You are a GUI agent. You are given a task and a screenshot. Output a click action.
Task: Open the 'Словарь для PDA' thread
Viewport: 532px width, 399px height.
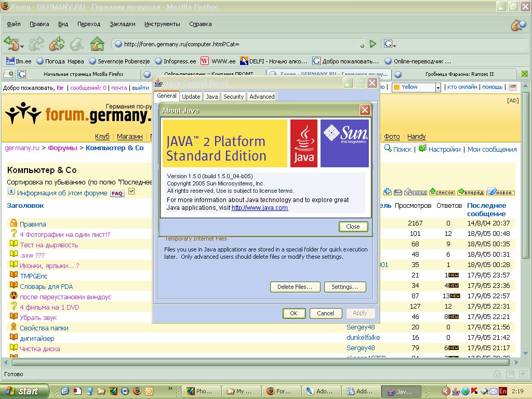46,286
